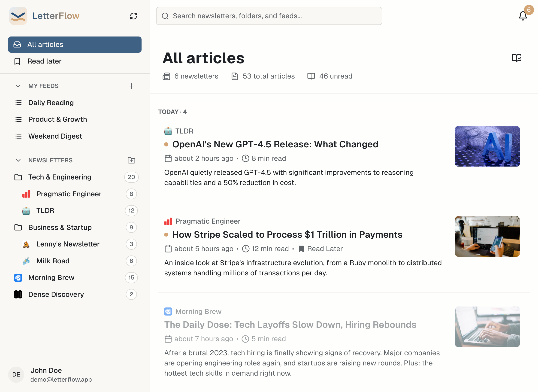
Task: Open the Daily Dose Tech Layoffs article
Action: [x=290, y=325]
